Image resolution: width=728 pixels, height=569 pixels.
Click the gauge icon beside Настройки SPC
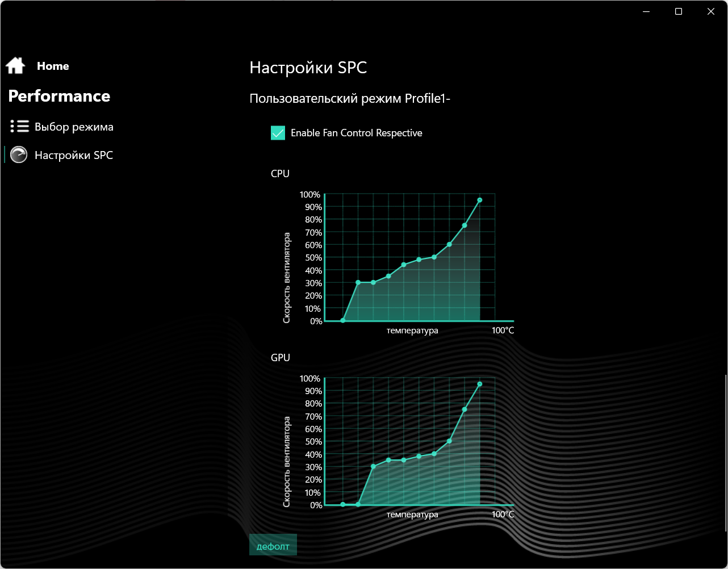pyautogui.click(x=19, y=155)
